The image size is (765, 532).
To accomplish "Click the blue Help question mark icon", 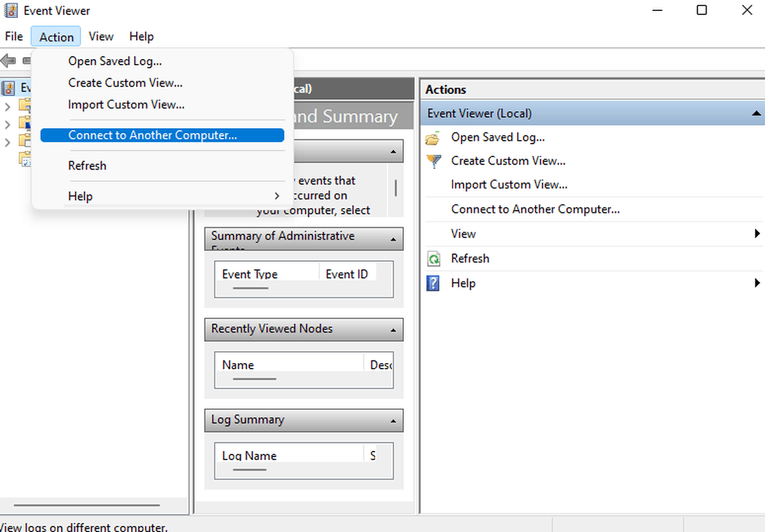I will [x=433, y=284].
